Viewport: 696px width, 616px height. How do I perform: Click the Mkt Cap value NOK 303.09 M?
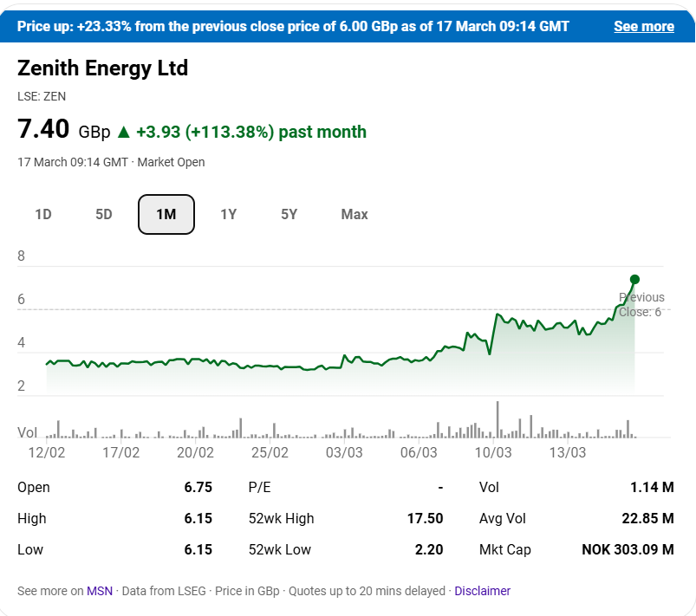(x=628, y=549)
